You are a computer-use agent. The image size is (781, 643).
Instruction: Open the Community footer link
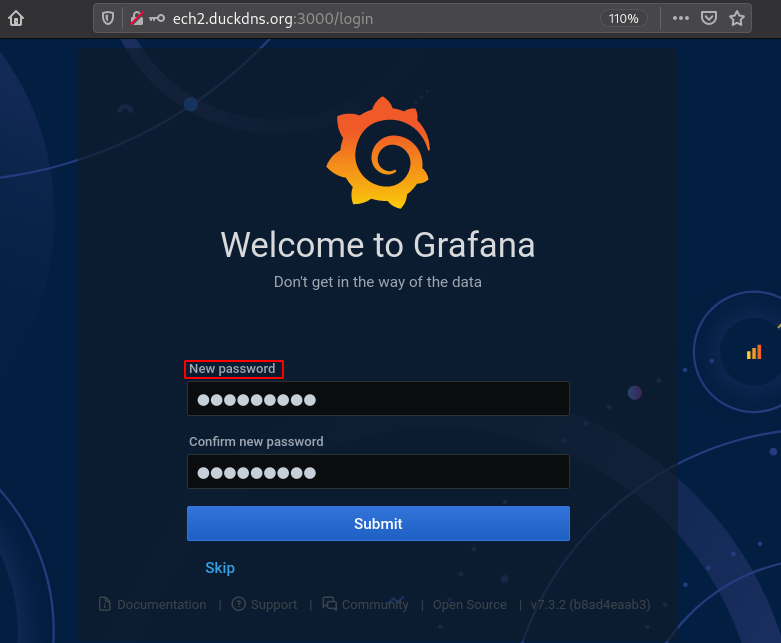point(375,605)
